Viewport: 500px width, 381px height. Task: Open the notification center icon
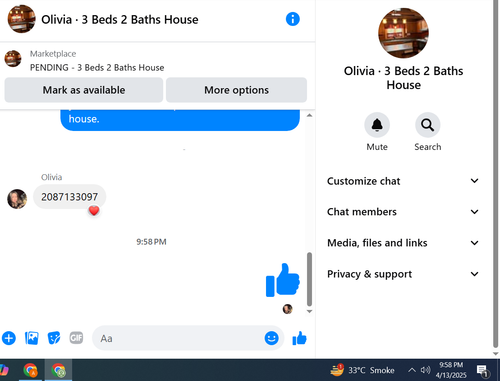coord(482,370)
